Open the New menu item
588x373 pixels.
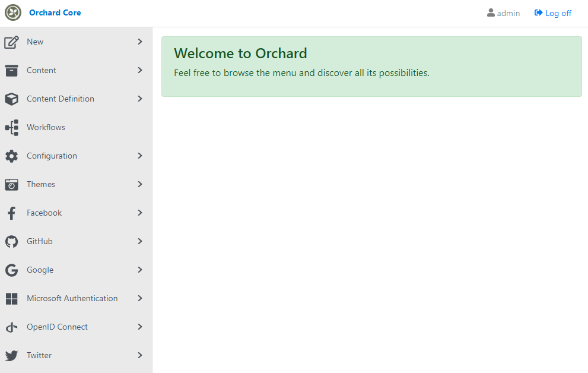click(76, 42)
